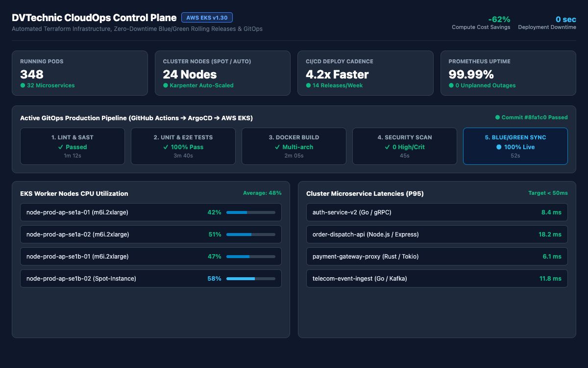588x368 pixels.
Task: Click the -62% Compute Cost Savings figure
Action: click(x=499, y=20)
